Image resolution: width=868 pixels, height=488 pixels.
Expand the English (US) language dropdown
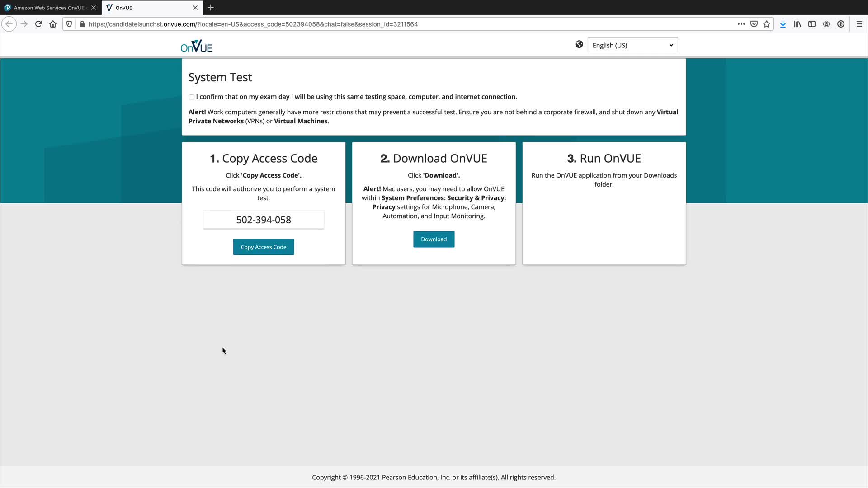click(x=632, y=45)
